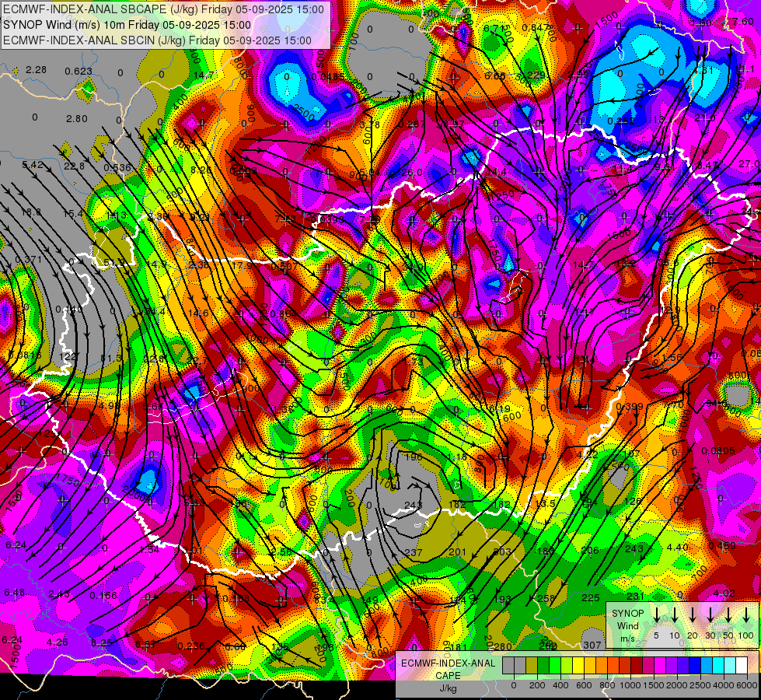This screenshot has width=761, height=700.
Task: Pick the bright magenta CAPE legend swatch
Action: [660, 665]
